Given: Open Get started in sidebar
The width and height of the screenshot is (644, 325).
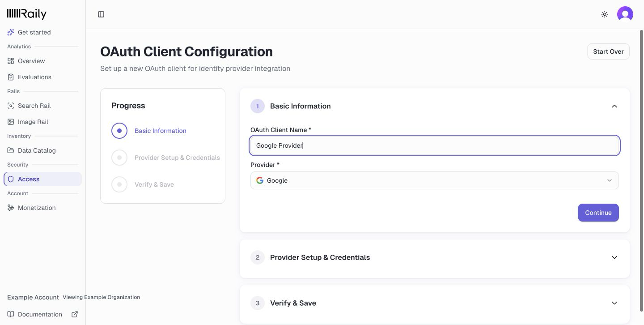Looking at the screenshot, I should 42,32.
